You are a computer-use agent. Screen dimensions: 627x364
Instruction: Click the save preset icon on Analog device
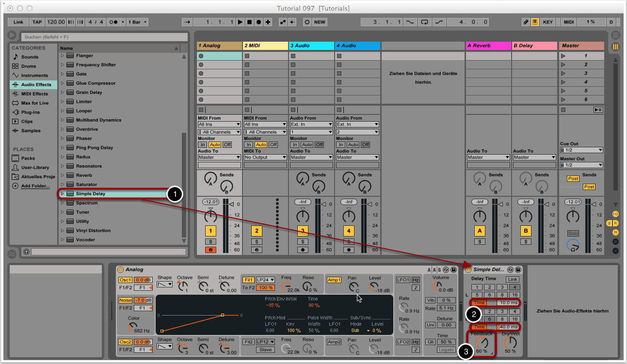pyautogui.click(x=453, y=269)
